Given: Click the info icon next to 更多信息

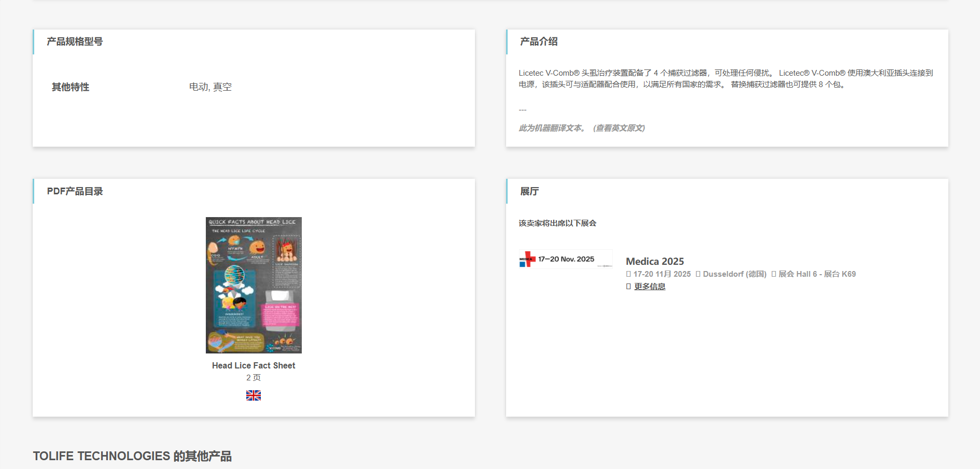Looking at the screenshot, I should [x=627, y=286].
